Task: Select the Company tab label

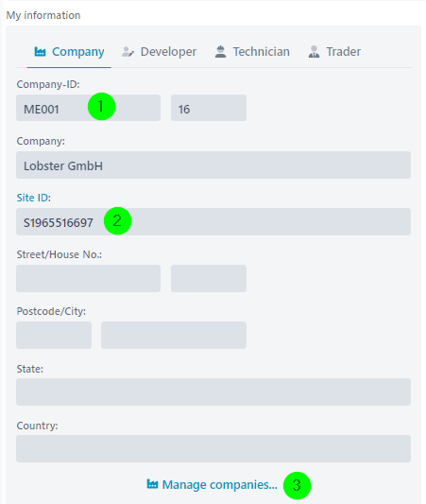Action: 78,52
